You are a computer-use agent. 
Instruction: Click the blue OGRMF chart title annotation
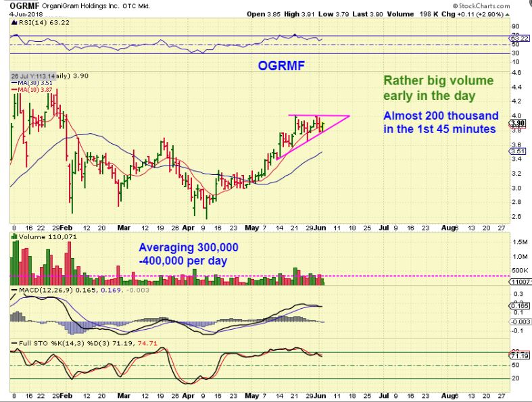pos(281,66)
